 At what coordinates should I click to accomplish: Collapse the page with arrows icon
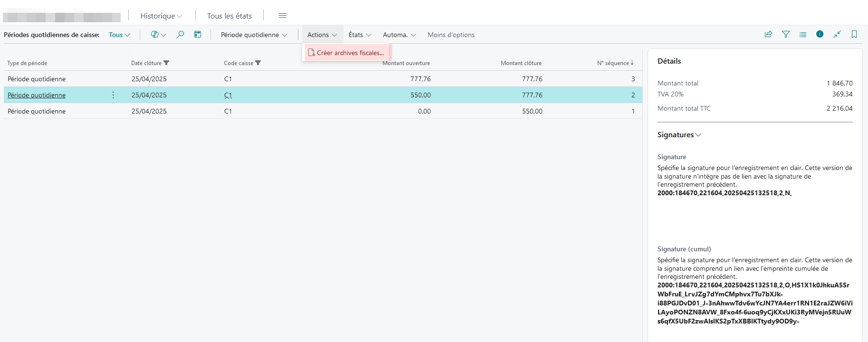(837, 34)
